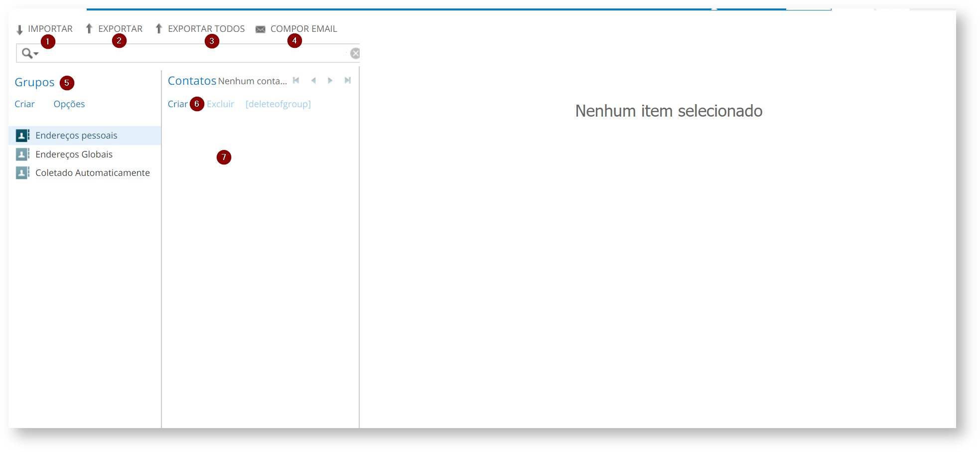The width and height of the screenshot is (980, 452).
Task: Go to previous contacts page
Action: [313, 81]
